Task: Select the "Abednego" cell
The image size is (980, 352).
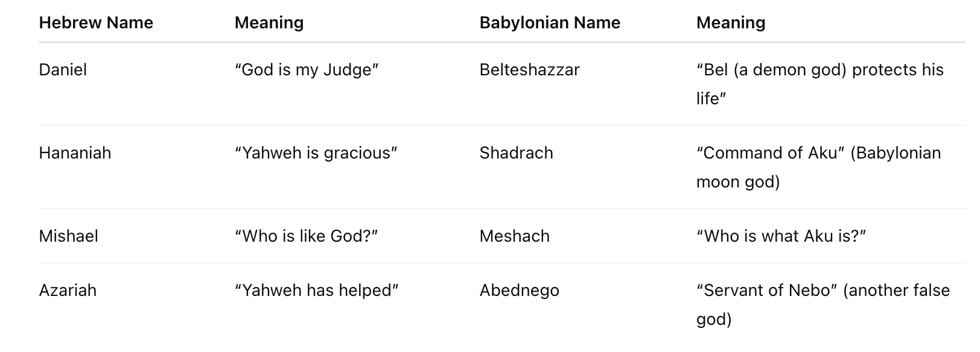Action: 519,291
